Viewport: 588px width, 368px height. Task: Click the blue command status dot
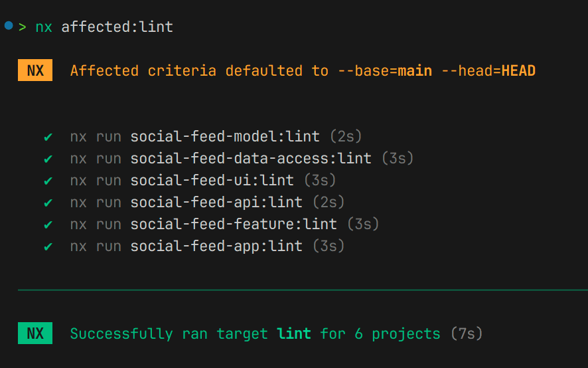(9, 26)
